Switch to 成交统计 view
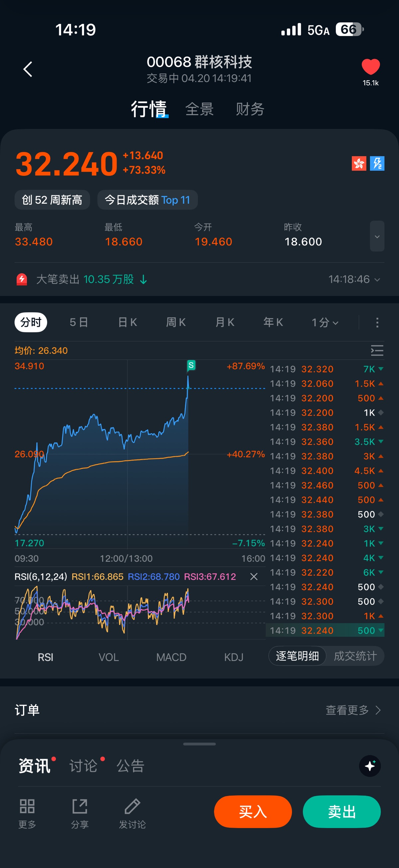Screen dimensions: 399x868 click(x=355, y=656)
